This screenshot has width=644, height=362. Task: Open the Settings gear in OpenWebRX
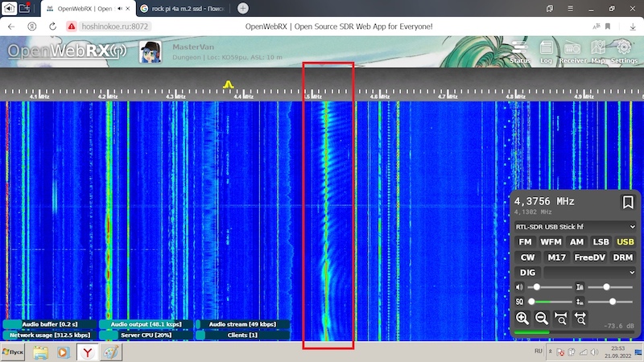click(624, 51)
